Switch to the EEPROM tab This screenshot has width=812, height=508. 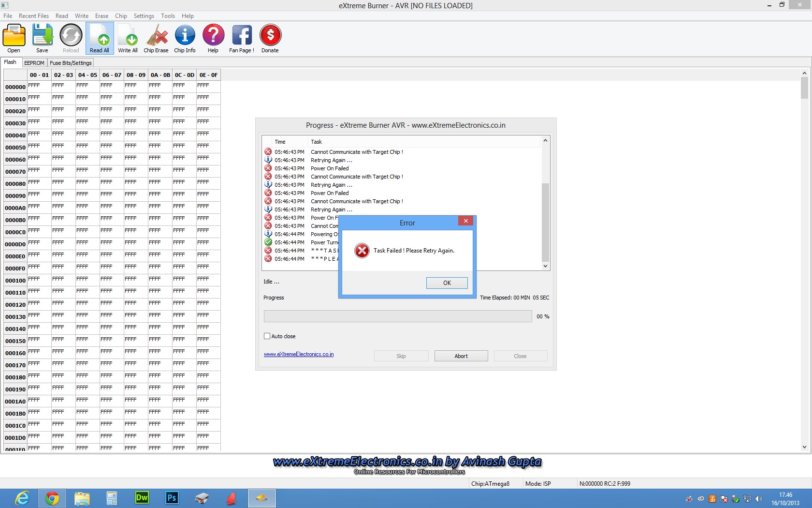click(x=34, y=63)
